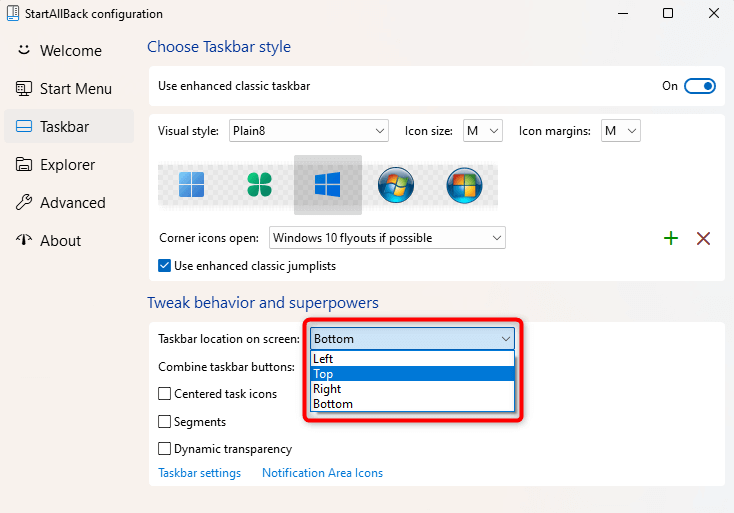Viewport: 734px width, 513px height.
Task: Turn off enhanced classic taskbar switch
Action: click(700, 86)
